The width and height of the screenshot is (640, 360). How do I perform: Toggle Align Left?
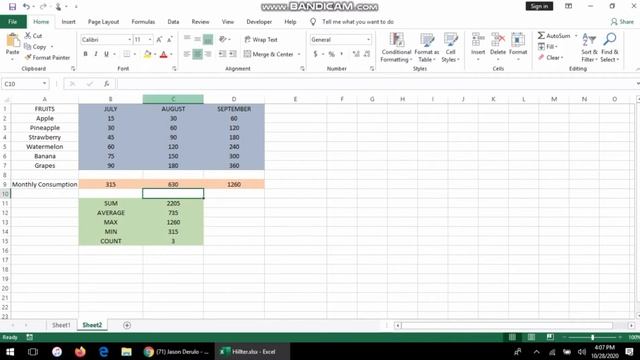tap(187, 54)
